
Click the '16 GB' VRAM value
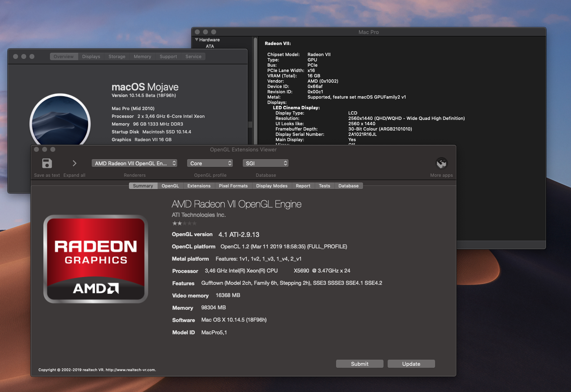314,76
